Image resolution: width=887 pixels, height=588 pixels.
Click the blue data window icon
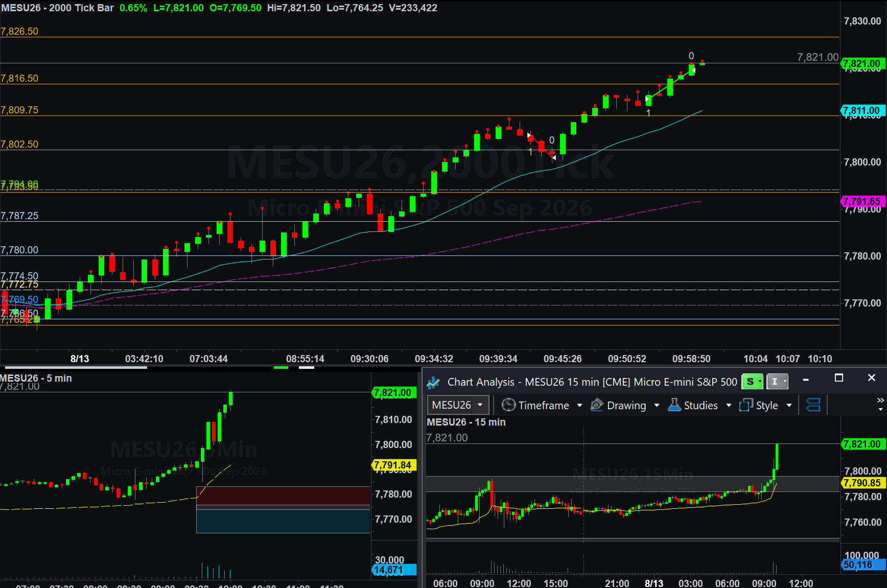tap(813, 405)
